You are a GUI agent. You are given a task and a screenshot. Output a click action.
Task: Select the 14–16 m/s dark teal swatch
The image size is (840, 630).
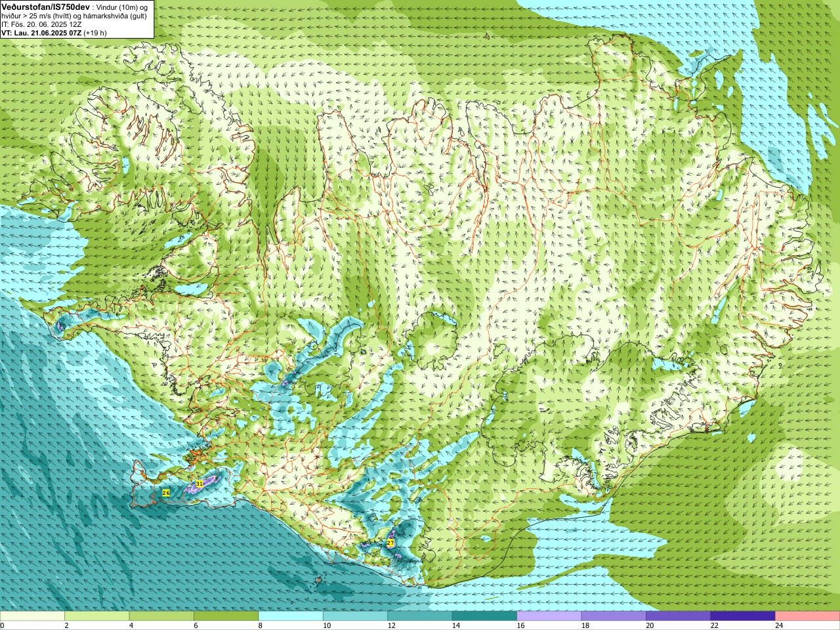click(484, 616)
